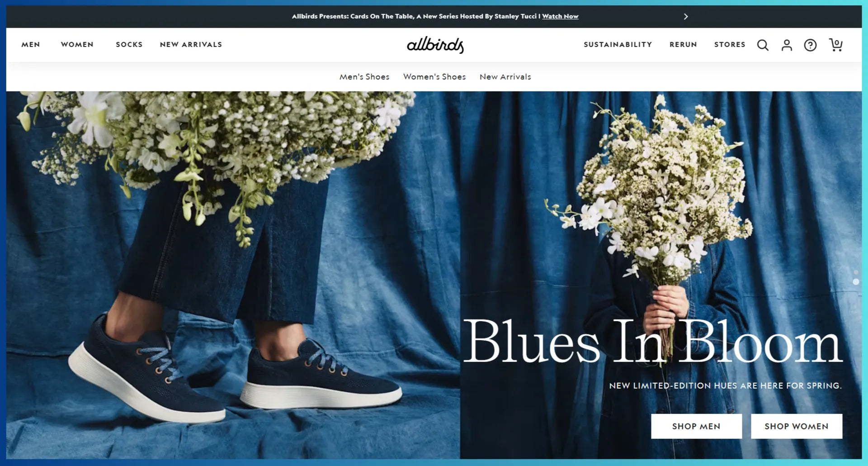Screen dimensions: 868x466
Task: Open the MEN navigation menu
Action: (31, 44)
